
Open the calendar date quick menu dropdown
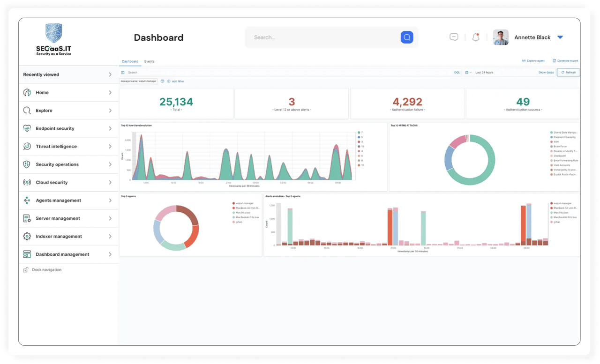click(468, 73)
